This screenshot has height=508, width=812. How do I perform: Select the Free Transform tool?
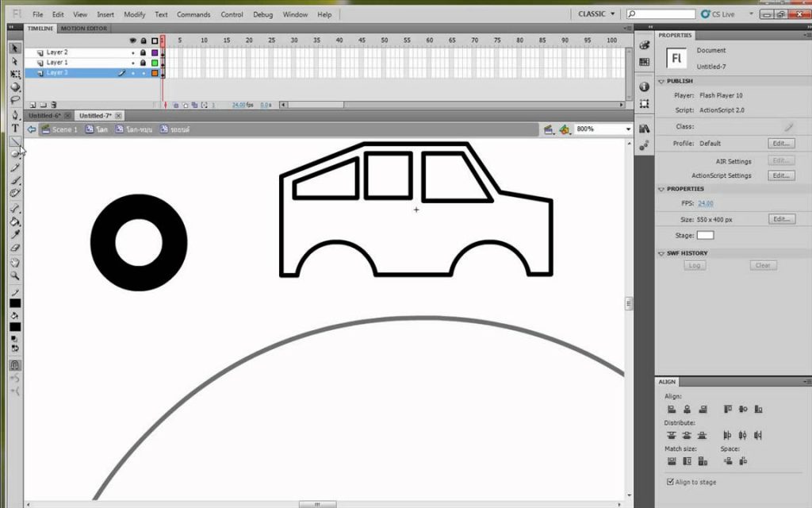click(x=15, y=74)
